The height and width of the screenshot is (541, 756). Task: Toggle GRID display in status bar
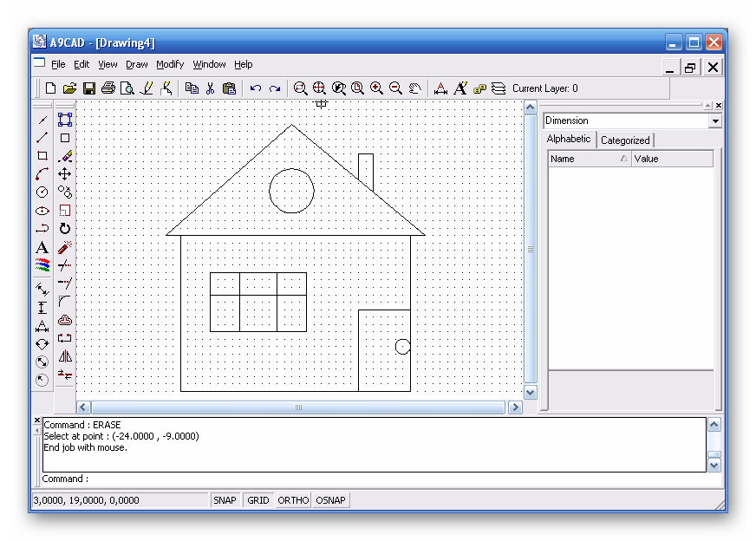(x=258, y=500)
